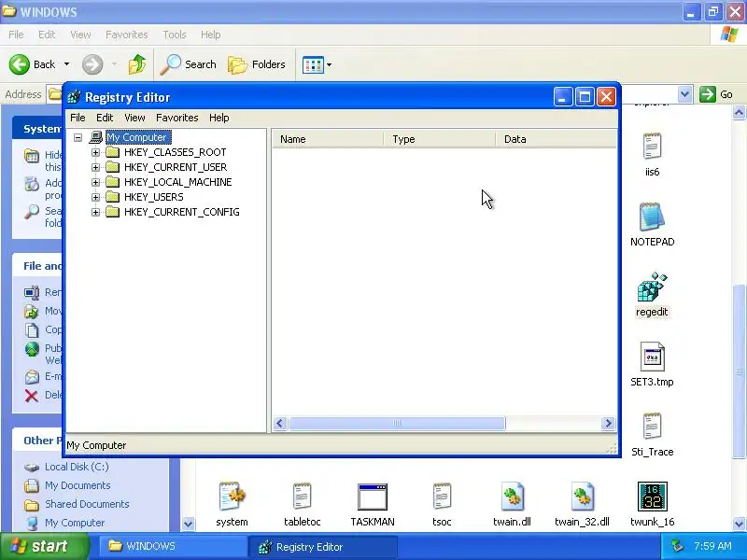
Task: Click the Go button beside address bar
Action: [716, 94]
